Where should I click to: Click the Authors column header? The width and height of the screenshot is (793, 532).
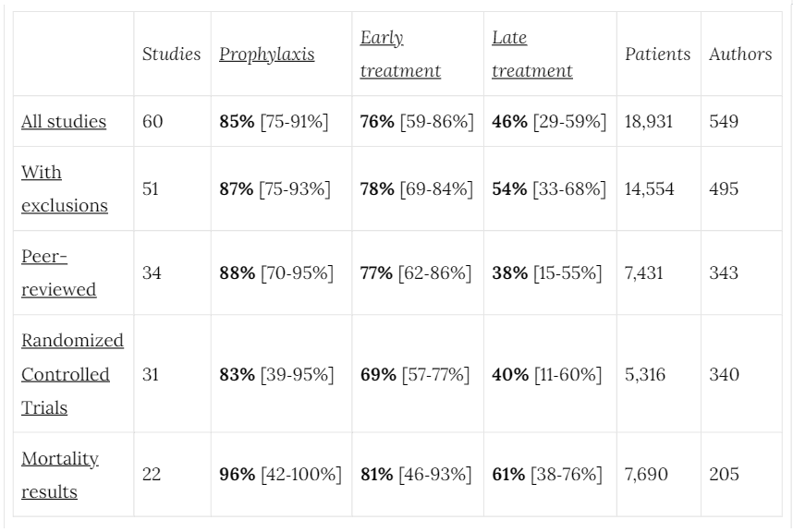pos(740,54)
